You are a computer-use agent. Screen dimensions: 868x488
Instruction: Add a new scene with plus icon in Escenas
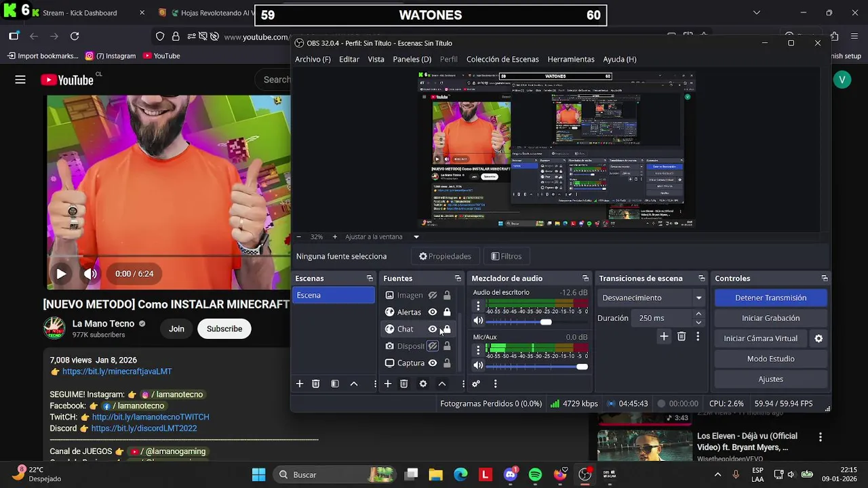tap(300, 384)
